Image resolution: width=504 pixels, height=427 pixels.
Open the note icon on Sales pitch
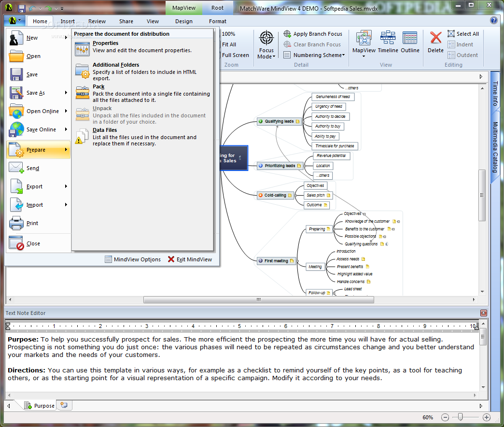coord(328,195)
